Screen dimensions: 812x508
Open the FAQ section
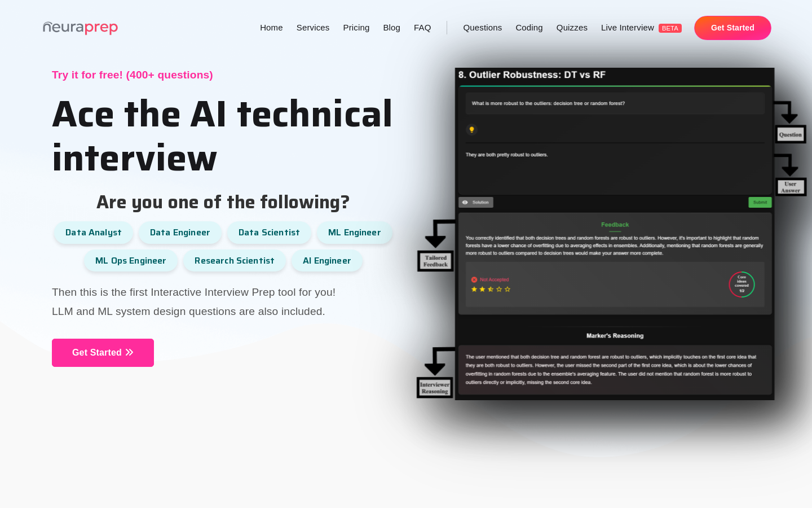[x=422, y=28]
